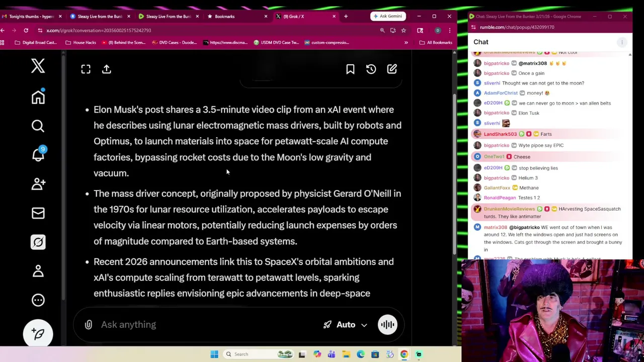The image size is (644, 362).
Task: Open Profile icon in X sidebar
Action: pos(38,271)
